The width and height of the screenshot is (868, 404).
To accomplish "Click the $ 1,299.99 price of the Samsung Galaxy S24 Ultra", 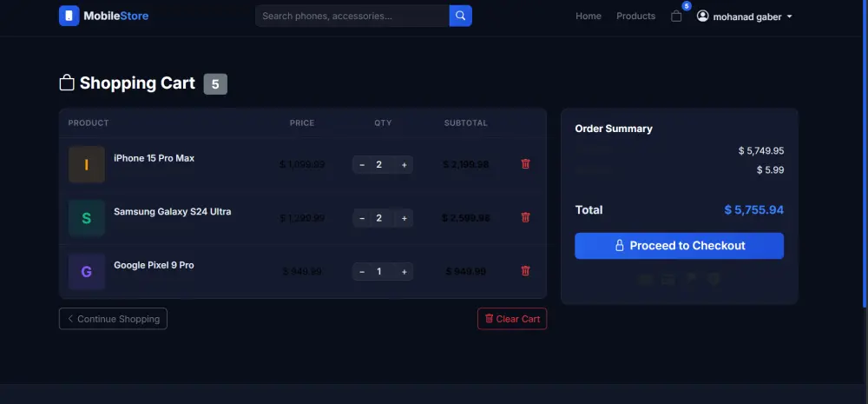I will point(302,218).
